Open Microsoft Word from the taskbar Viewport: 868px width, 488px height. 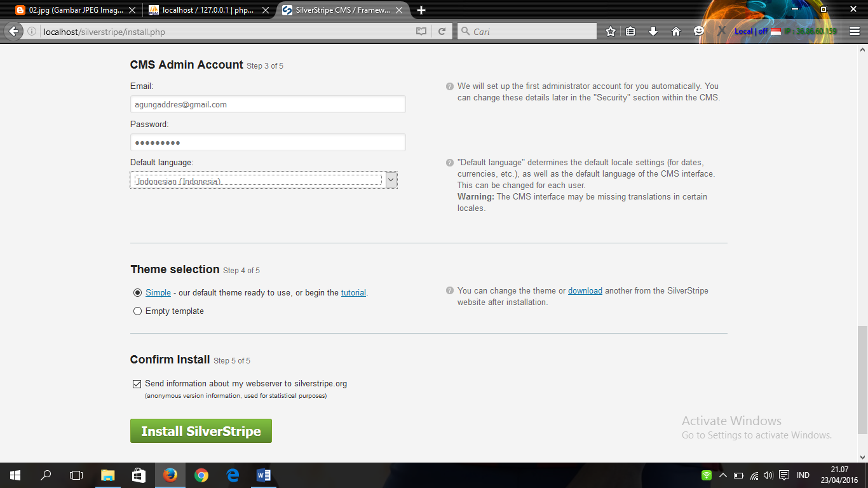point(263,475)
